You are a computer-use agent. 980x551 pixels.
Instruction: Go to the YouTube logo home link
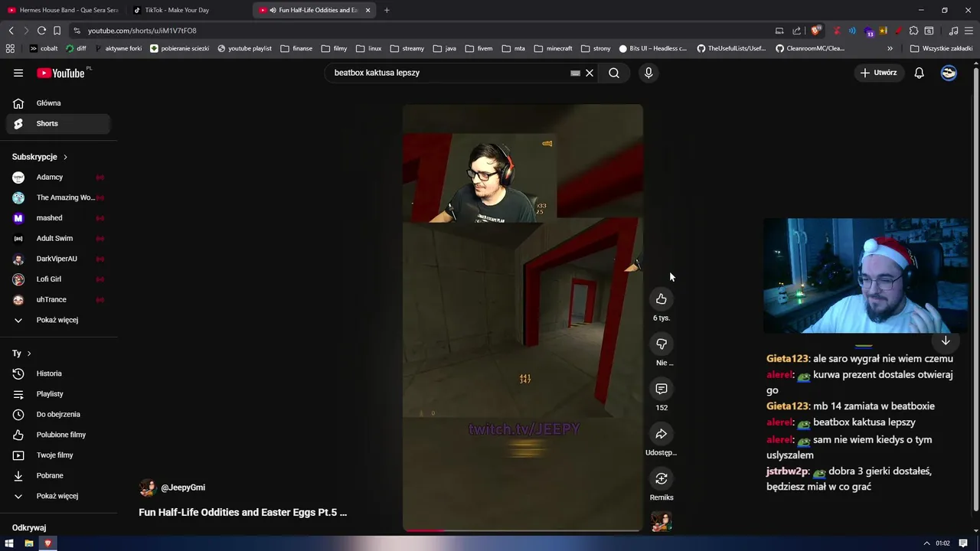coord(60,73)
